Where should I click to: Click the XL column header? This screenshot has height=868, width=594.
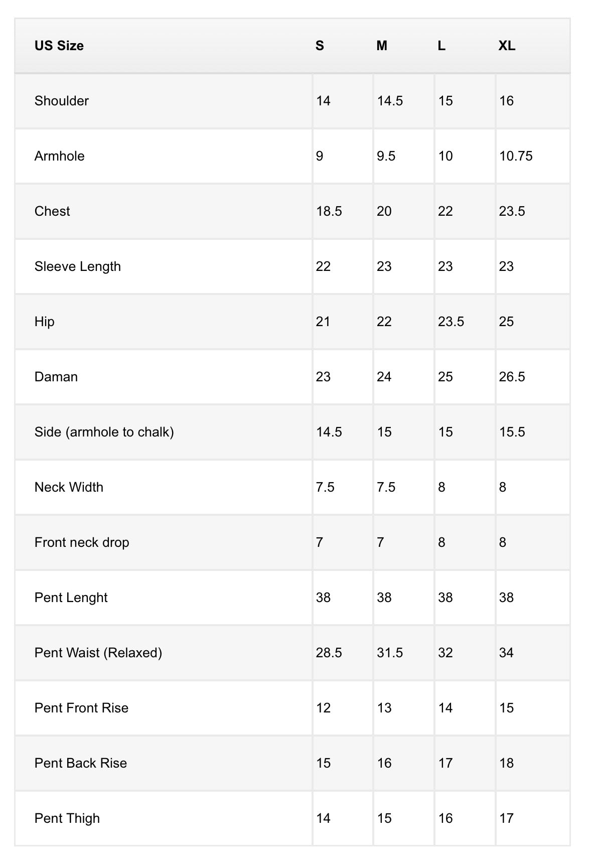pos(507,46)
